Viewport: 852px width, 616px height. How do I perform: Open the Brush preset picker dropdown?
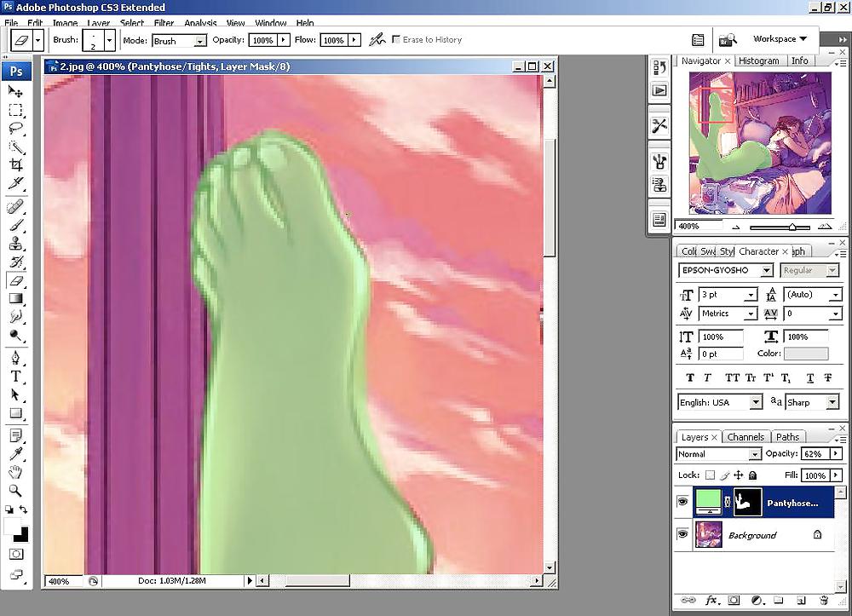109,40
